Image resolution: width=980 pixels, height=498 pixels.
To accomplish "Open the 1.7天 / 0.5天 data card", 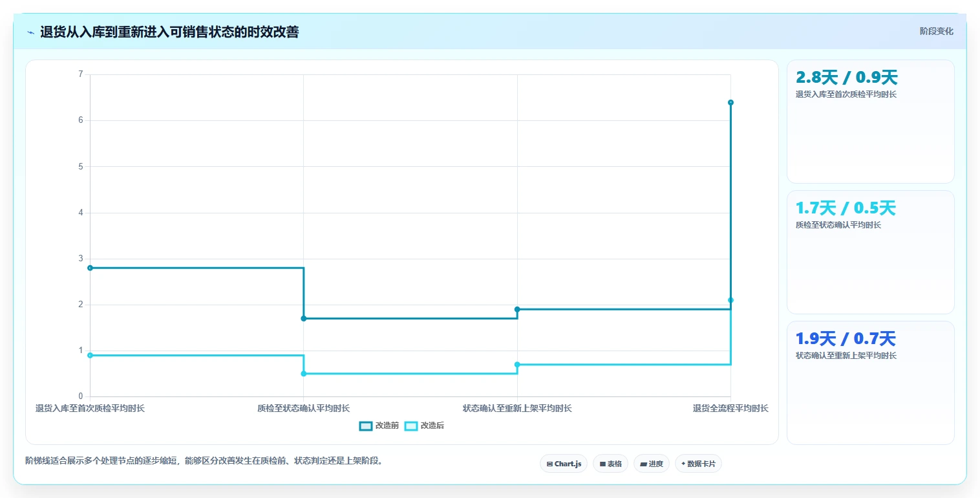I will [x=870, y=252].
